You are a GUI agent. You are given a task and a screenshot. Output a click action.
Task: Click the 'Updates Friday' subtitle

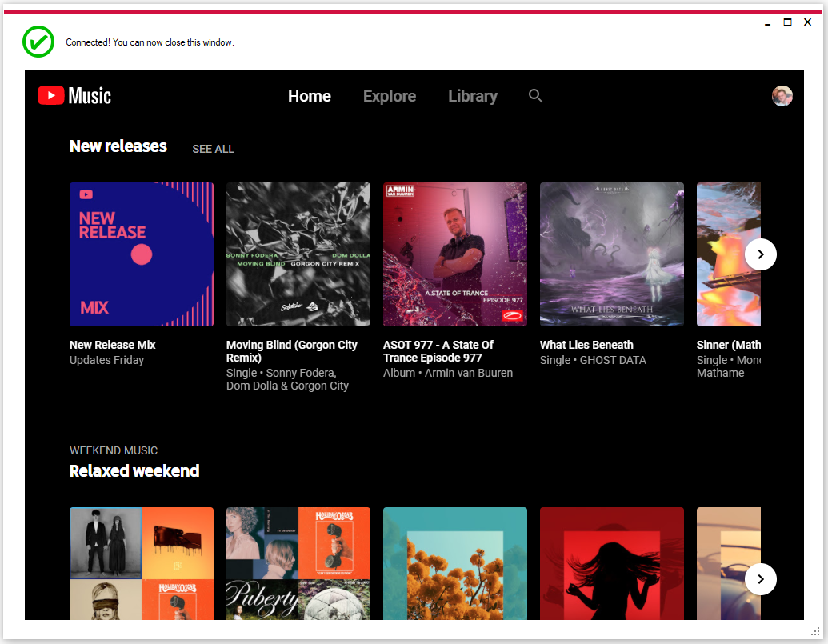[106, 360]
